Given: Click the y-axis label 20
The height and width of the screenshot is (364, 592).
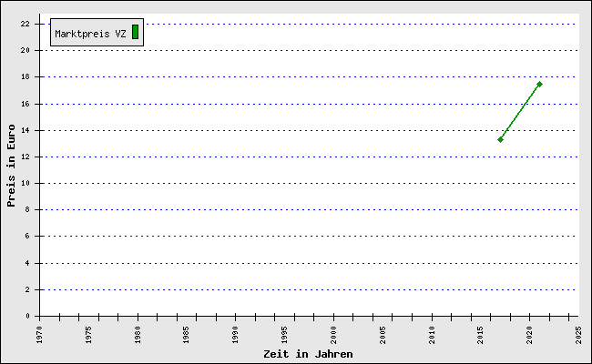Looking at the screenshot, I should click(x=25, y=50).
